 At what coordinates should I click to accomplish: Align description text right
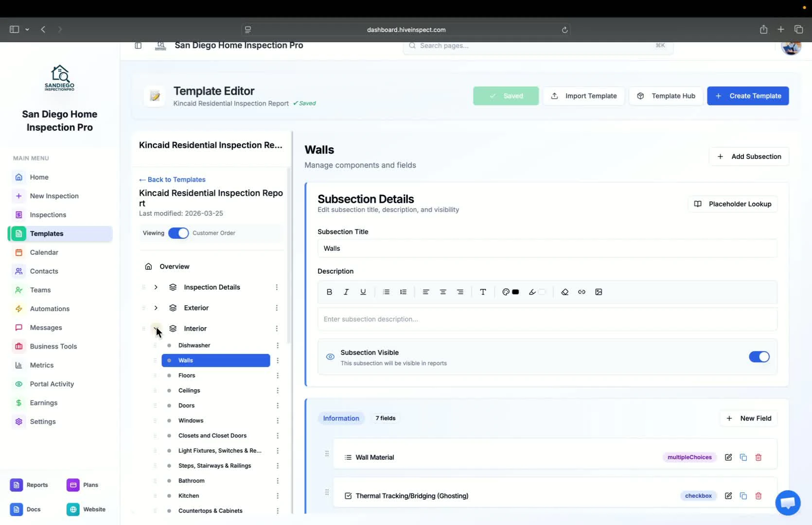click(460, 292)
